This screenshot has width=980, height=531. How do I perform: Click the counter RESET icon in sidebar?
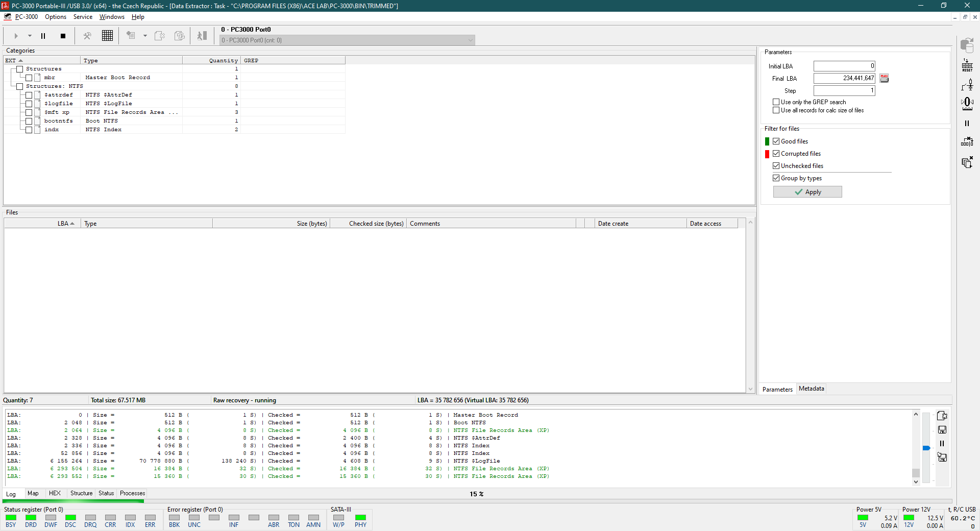[967, 65]
